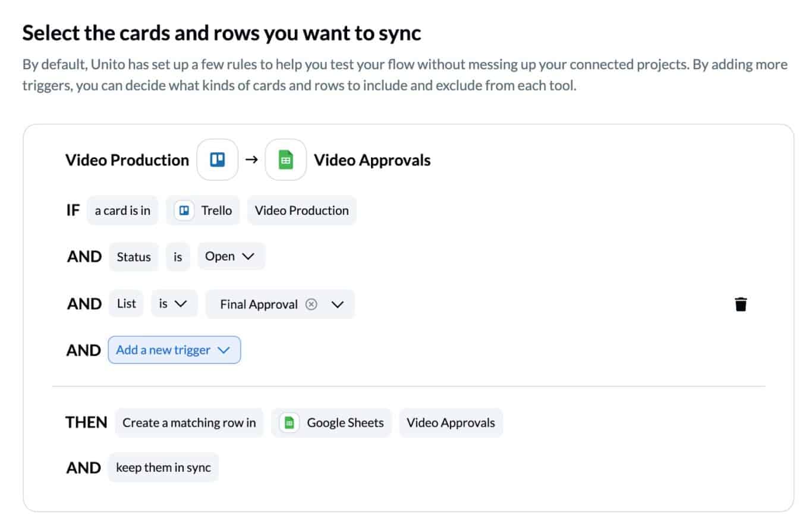
Task: Click the Final Approval tag text
Action: tap(259, 304)
